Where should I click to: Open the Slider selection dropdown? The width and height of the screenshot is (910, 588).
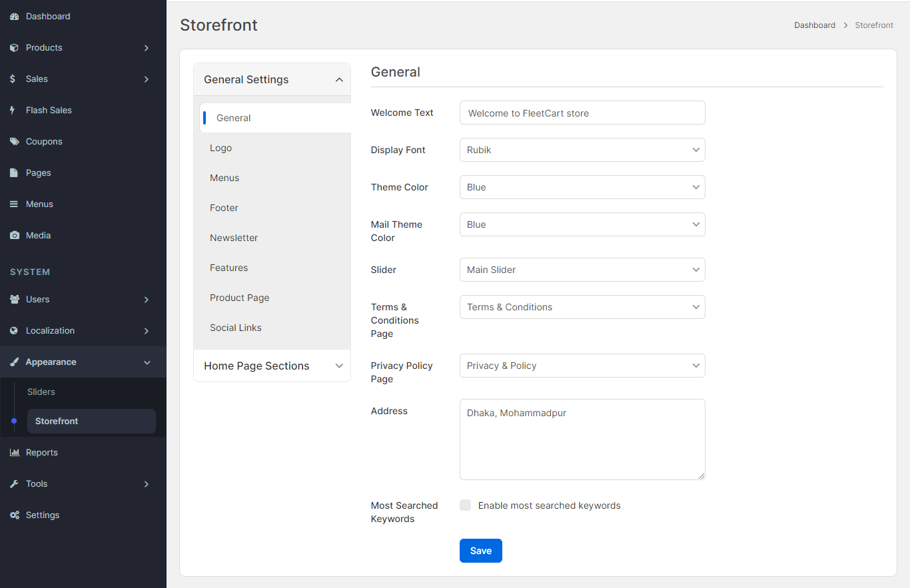coord(582,270)
